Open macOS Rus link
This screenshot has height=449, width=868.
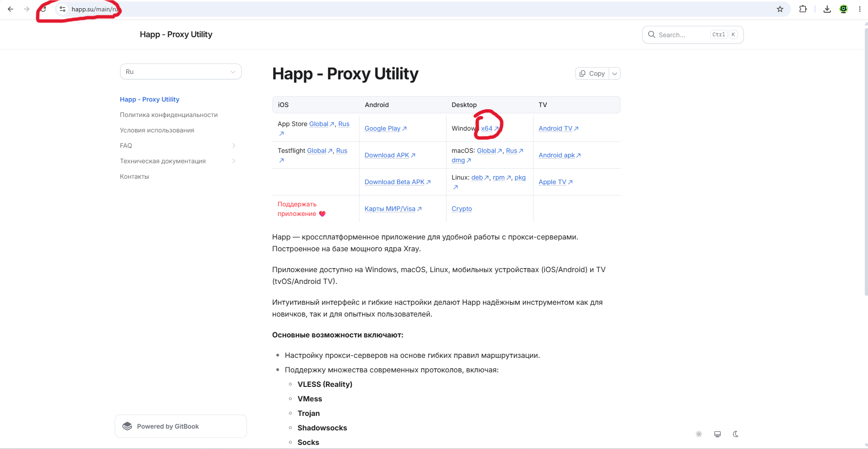click(514, 151)
